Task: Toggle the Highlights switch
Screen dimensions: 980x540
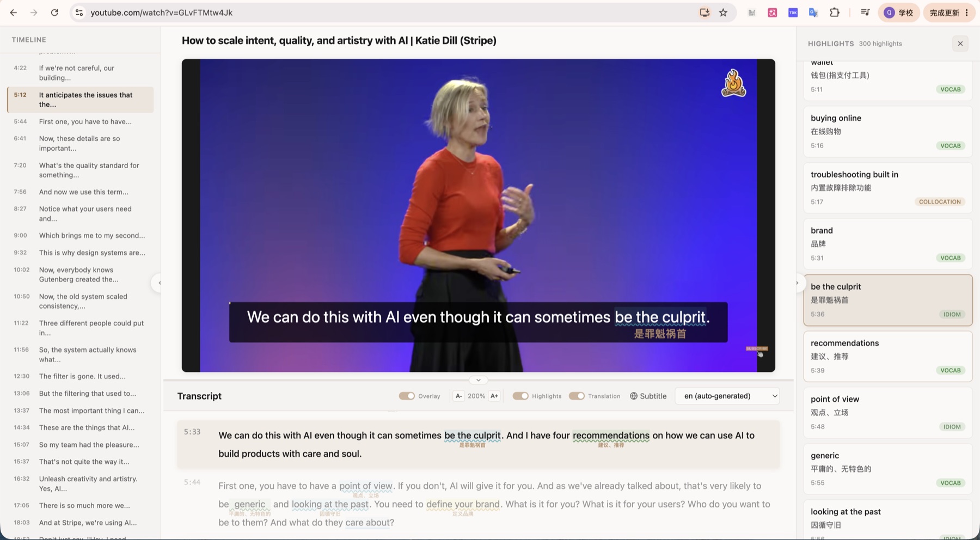Action: point(520,396)
